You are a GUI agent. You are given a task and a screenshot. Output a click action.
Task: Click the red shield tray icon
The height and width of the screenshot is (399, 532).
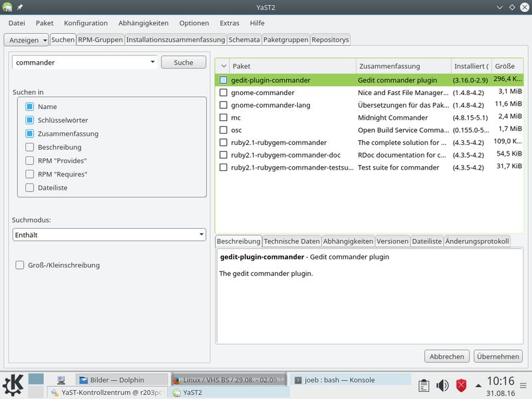tap(461, 386)
